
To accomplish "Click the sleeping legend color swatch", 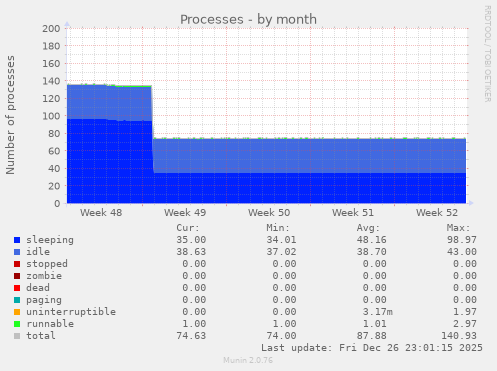I will (17, 240).
